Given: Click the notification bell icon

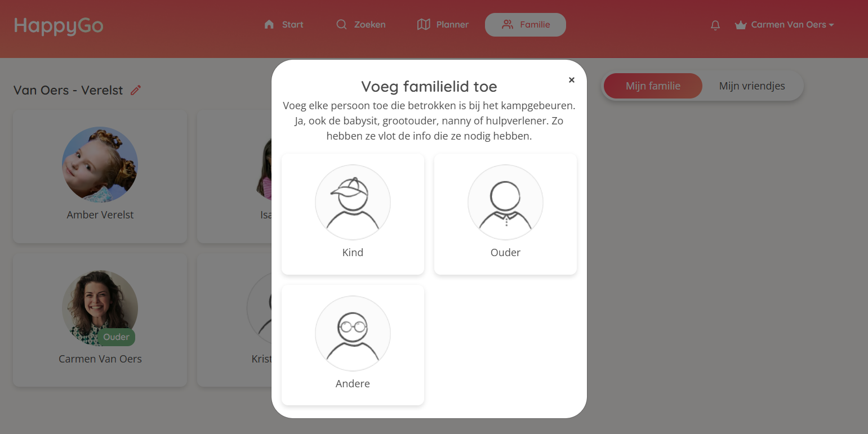Looking at the screenshot, I should click(715, 25).
